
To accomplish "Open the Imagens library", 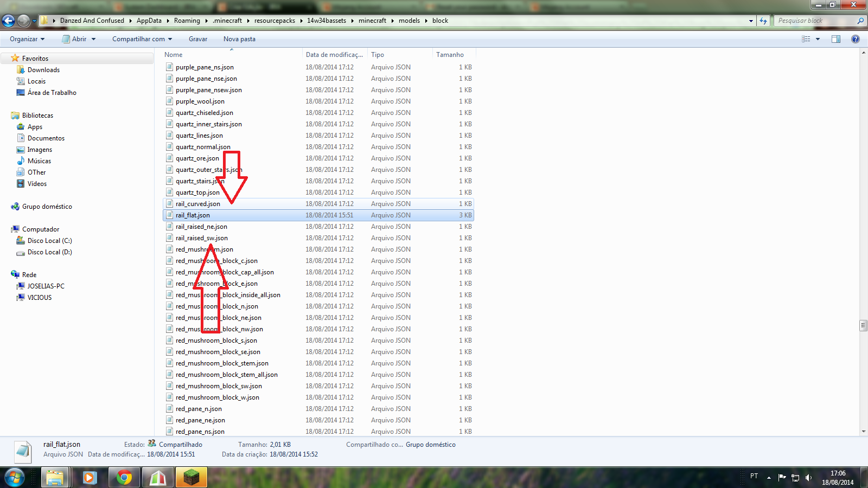I will point(40,150).
